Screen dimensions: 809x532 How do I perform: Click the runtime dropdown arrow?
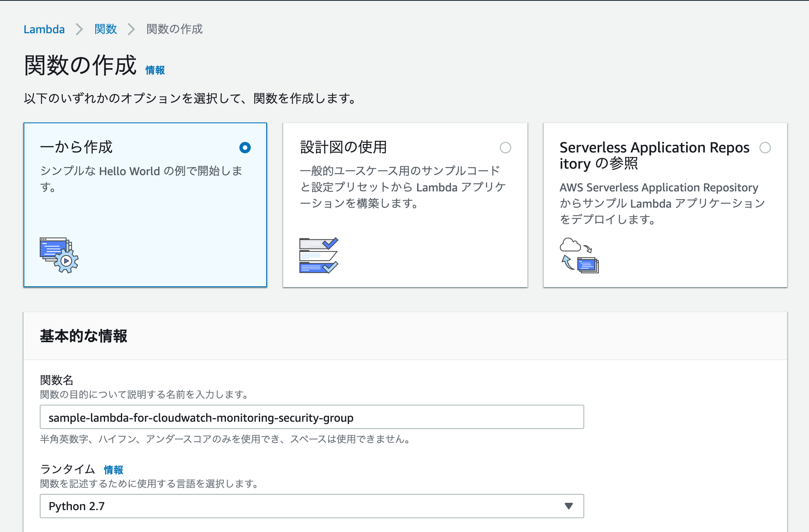[568, 506]
